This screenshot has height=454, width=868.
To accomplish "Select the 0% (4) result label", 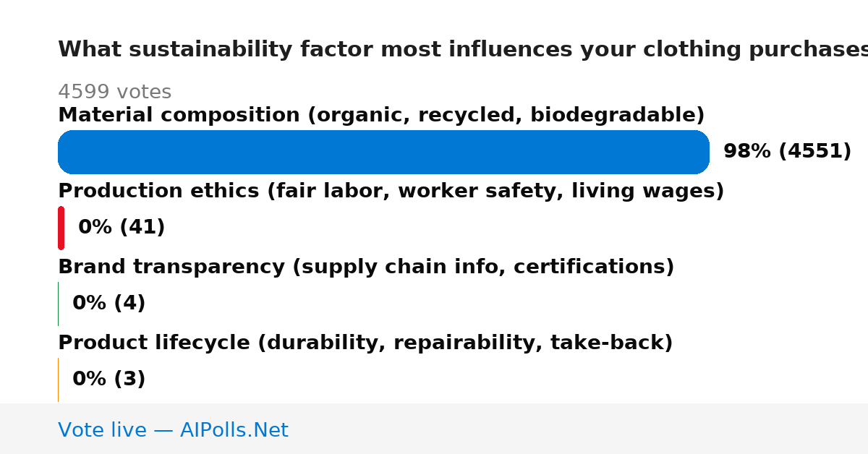I will click(109, 304).
